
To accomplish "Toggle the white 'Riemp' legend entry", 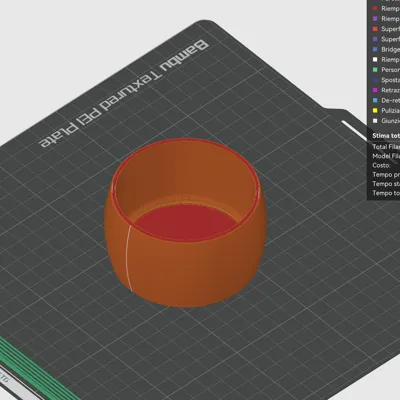I will point(386,59).
